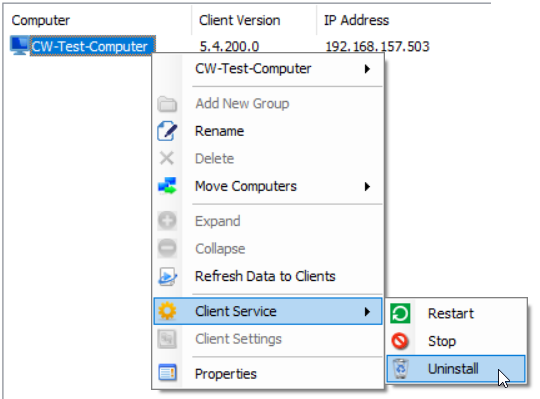This screenshot has width=540, height=399.
Task: Click the green Restart icon
Action: pyautogui.click(x=400, y=313)
